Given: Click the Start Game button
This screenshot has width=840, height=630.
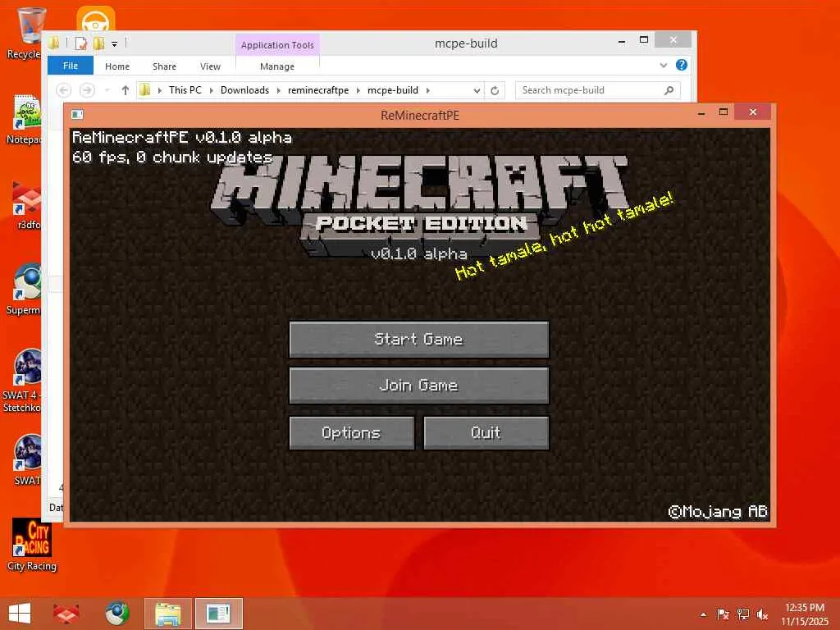Looking at the screenshot, I should 419,339.
